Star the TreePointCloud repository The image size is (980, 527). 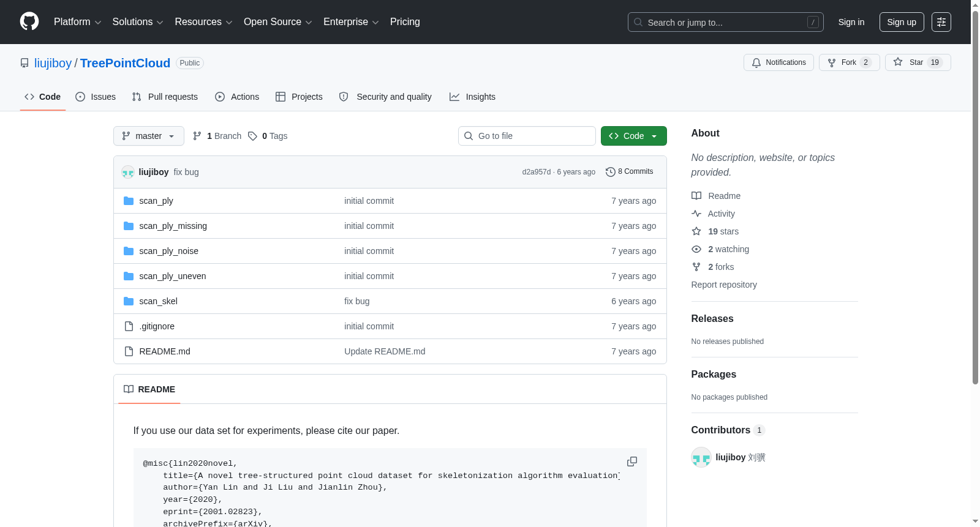[918, 62]
